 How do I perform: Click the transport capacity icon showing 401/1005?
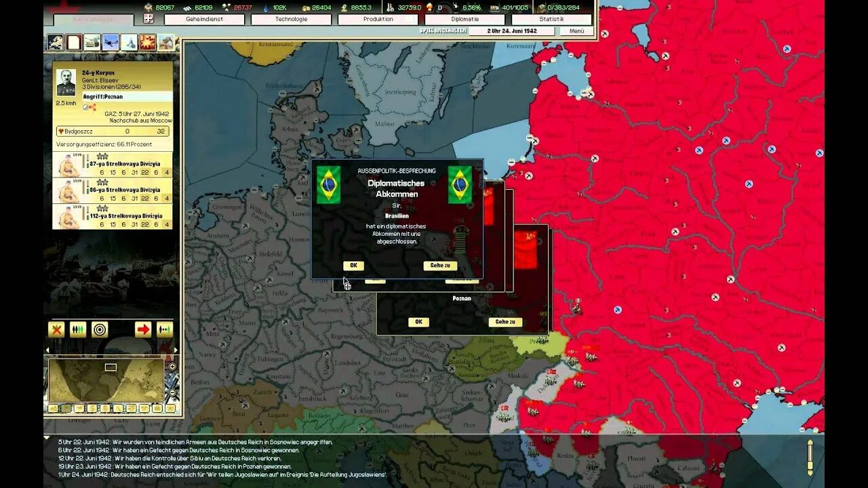point(495,7)
